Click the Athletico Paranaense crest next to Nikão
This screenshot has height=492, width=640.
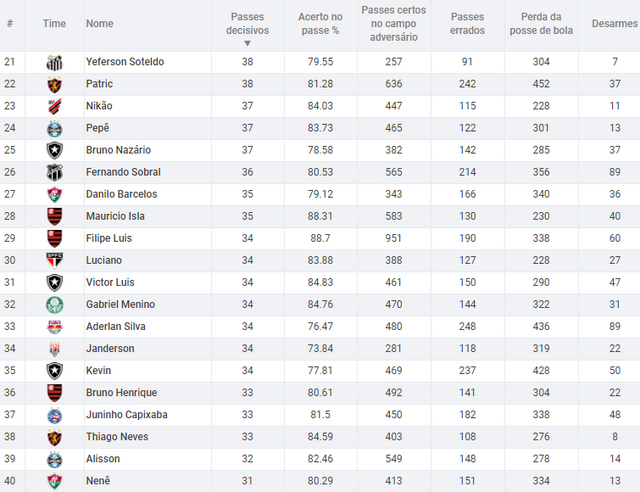point(54,107)
